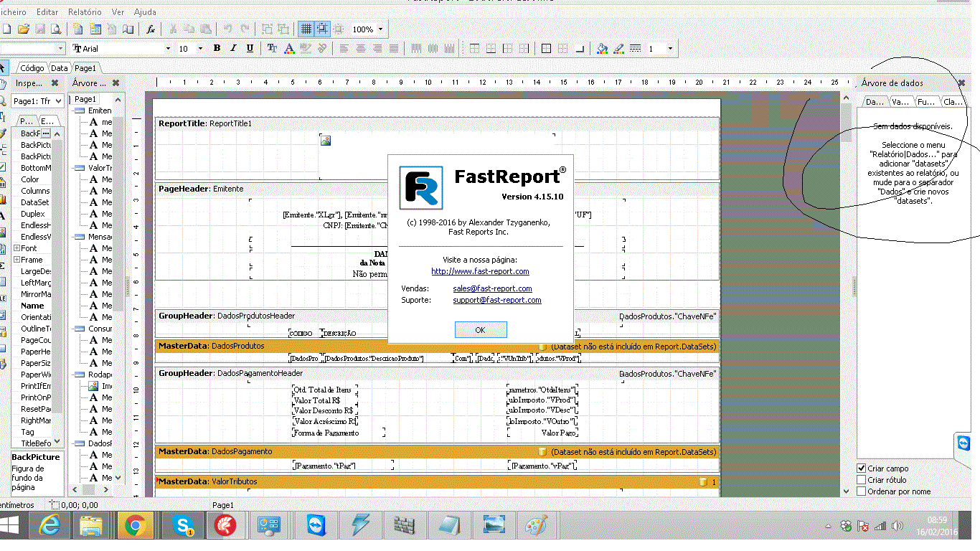Close the Árvore de dados panel
The height and width of the screenshot is (551, 980).
(x=962, y=83)
